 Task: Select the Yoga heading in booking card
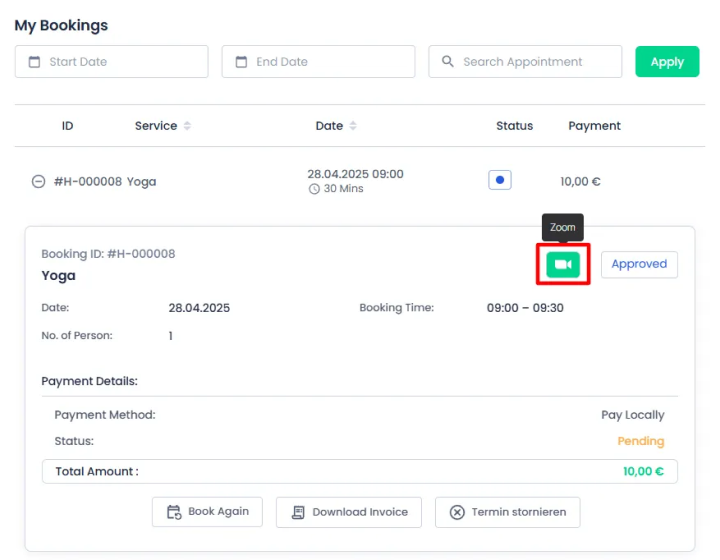58,275
